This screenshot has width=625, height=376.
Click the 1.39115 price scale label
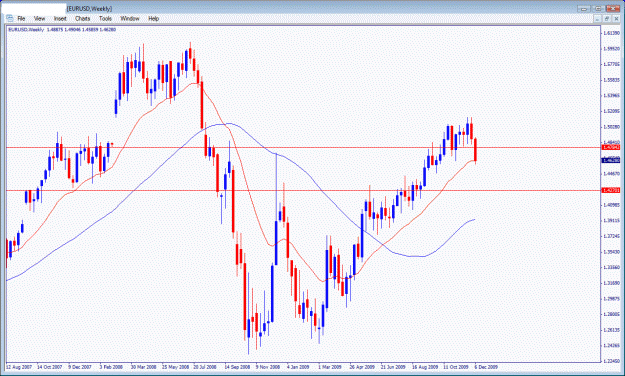(x=611, y=220)
